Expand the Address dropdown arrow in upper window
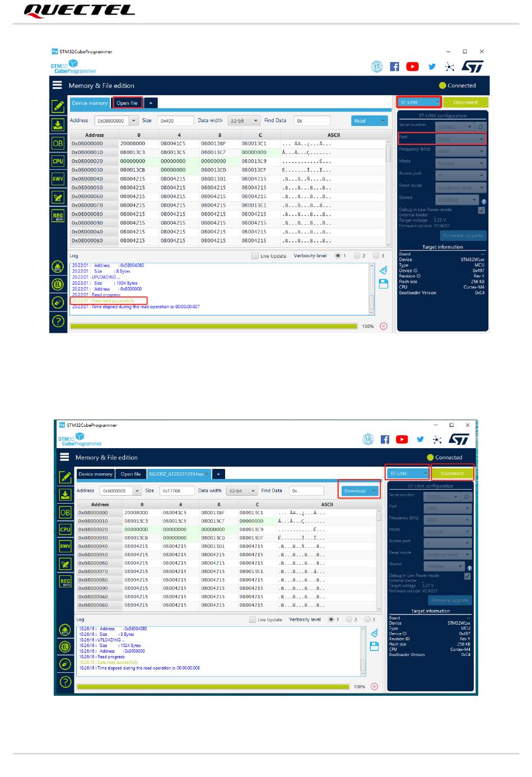 click(133, 120)
